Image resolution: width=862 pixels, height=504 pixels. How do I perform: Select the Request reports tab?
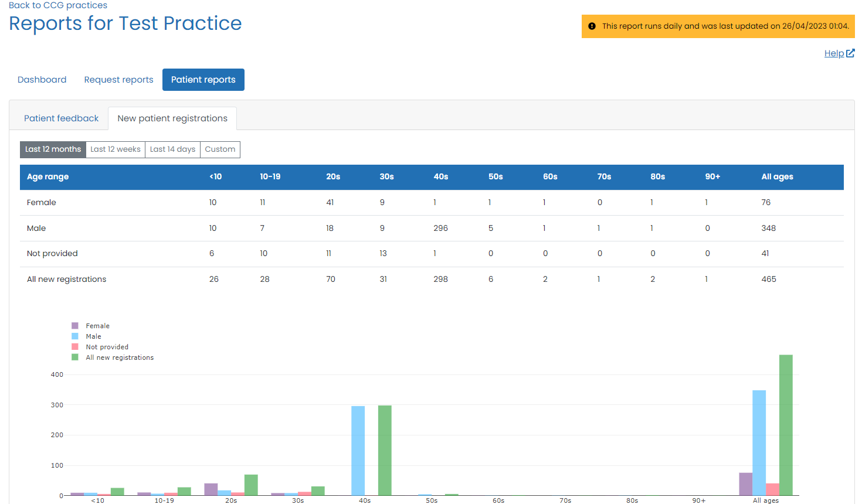pos(118,79)
